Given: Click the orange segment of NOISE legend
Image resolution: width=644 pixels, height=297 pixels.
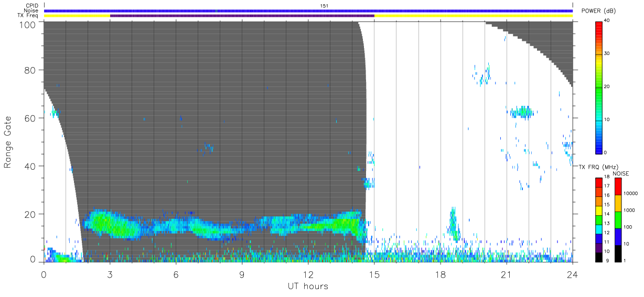Looking at the screenshot, I should [618, 203].
